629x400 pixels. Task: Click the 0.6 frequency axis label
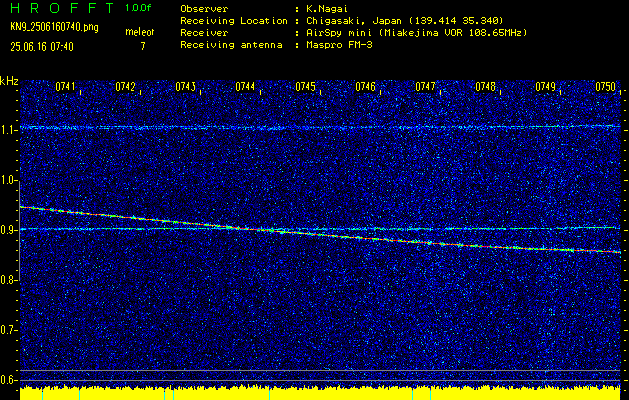click(x=8, y=380)
